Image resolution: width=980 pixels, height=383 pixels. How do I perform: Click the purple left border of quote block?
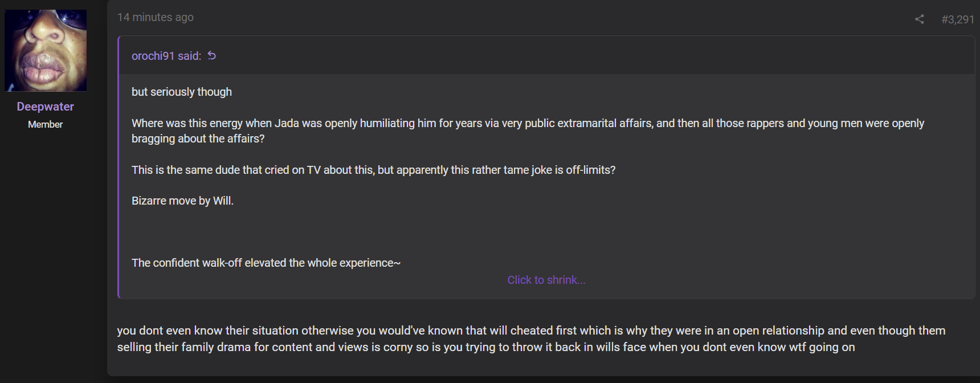tap(119, 168)
